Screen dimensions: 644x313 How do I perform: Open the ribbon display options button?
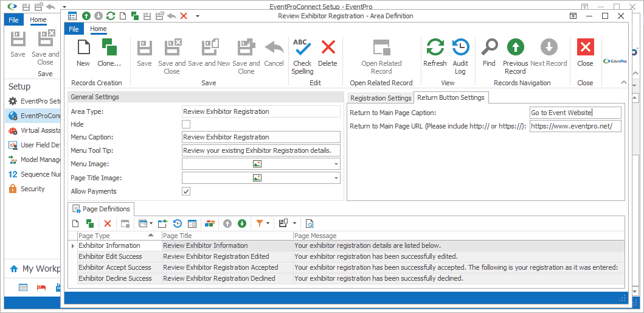pos(572,16)
